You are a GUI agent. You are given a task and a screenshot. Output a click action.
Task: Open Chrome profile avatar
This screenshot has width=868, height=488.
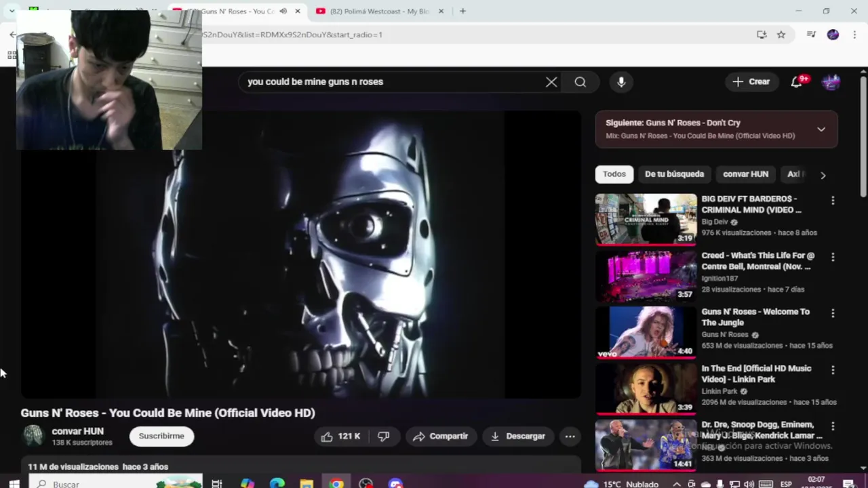point(833,35)
